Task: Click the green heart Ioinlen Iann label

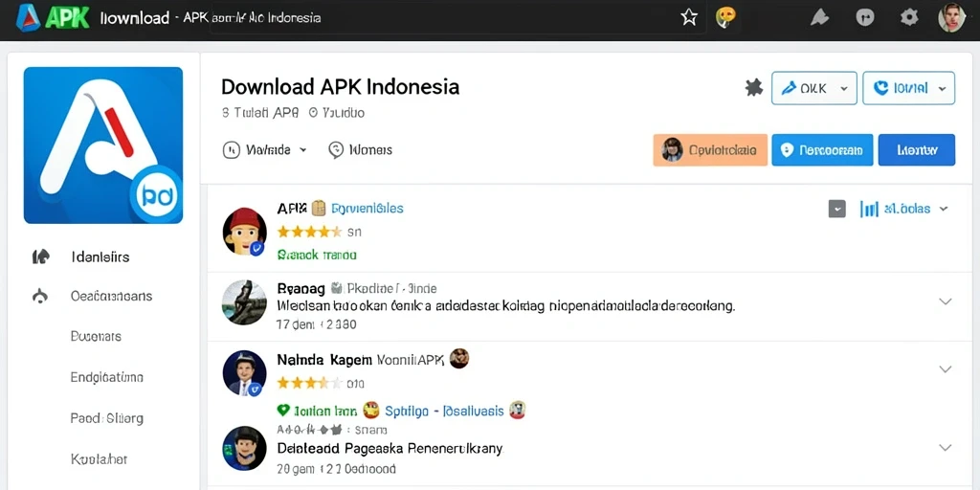Action: (317, 411)
